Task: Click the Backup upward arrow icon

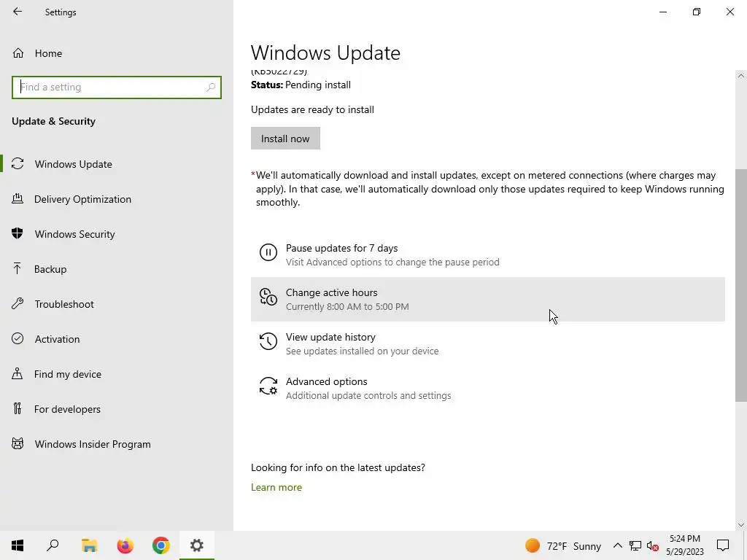Action: [x=18, y=268]
